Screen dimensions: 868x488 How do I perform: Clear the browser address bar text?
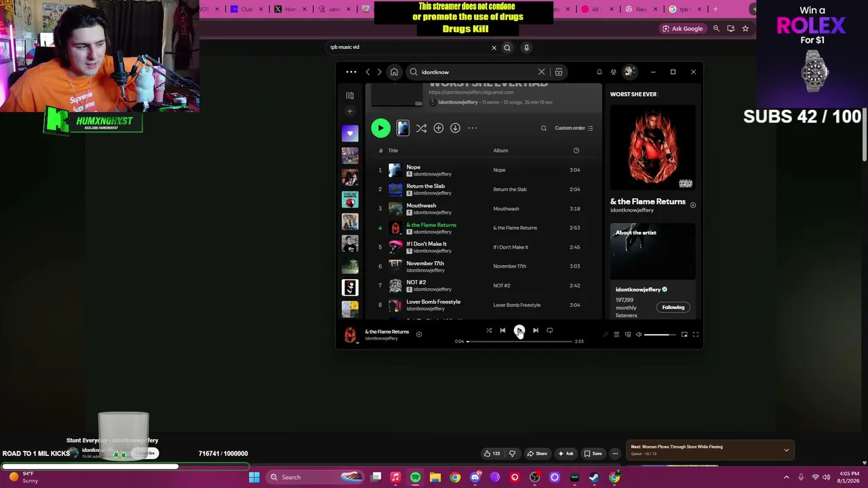click(494, 47)
